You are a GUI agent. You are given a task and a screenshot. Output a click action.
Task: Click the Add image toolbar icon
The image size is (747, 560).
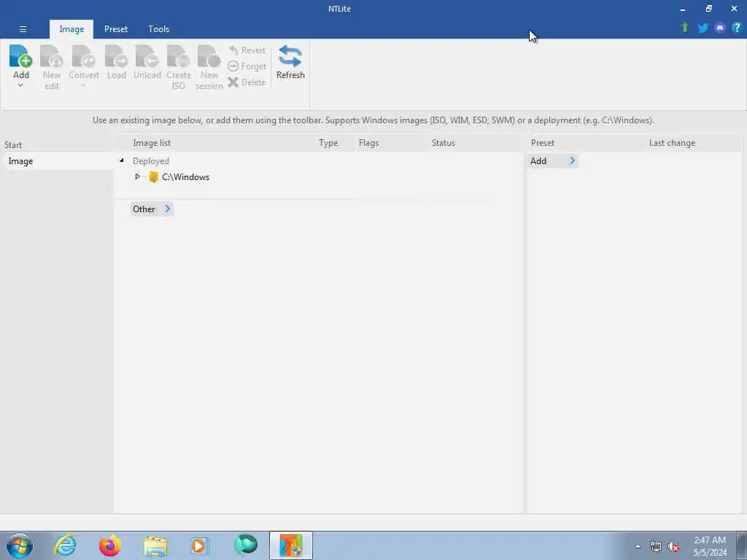(21, 56)
